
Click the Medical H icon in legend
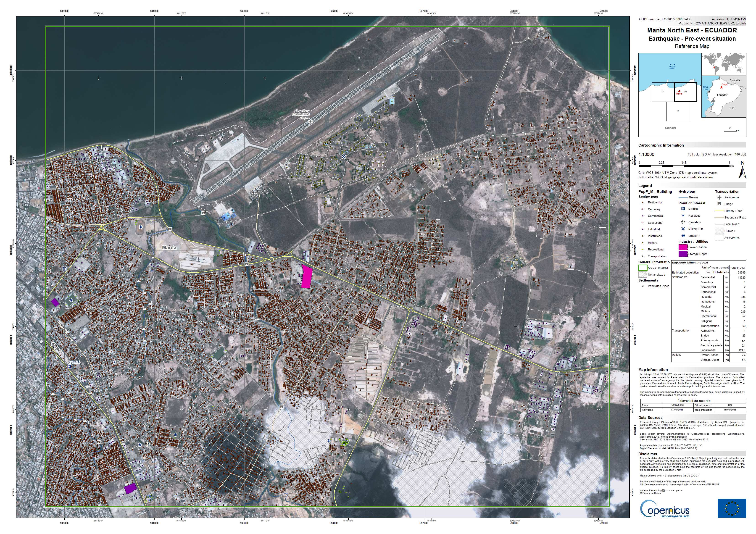pos(683,209)
